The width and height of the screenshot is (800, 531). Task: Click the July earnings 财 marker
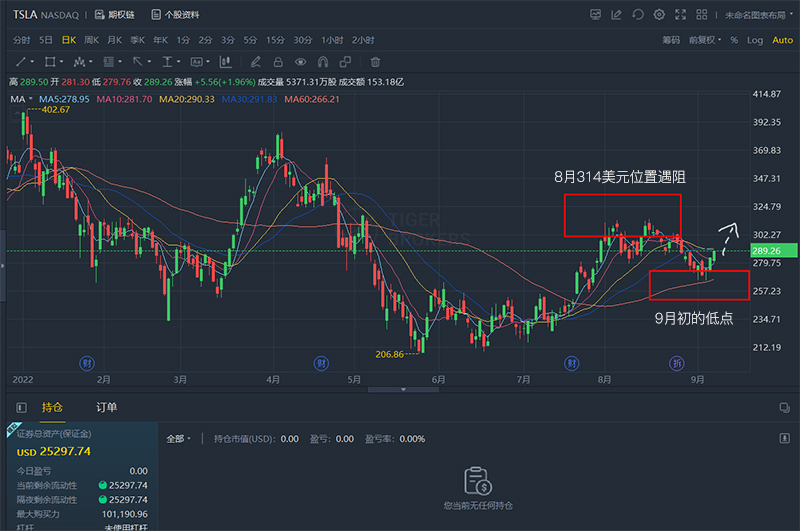(571, 363)
